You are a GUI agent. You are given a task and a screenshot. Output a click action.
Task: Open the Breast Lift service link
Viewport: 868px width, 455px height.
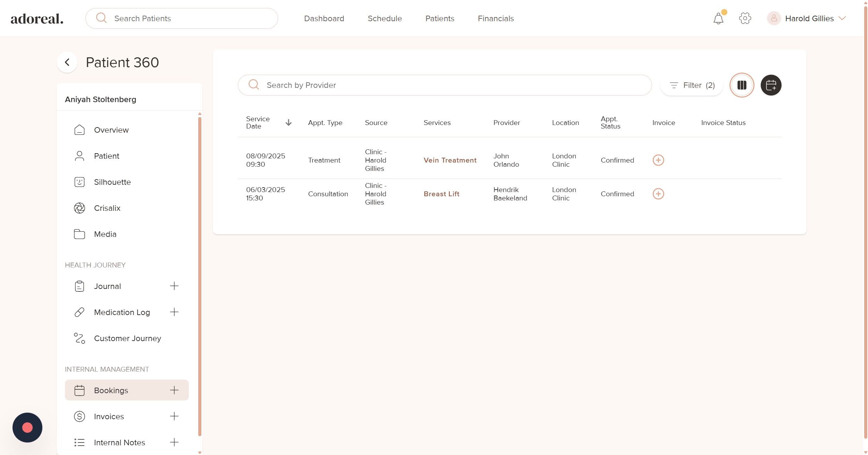click(x=441, y=194)
